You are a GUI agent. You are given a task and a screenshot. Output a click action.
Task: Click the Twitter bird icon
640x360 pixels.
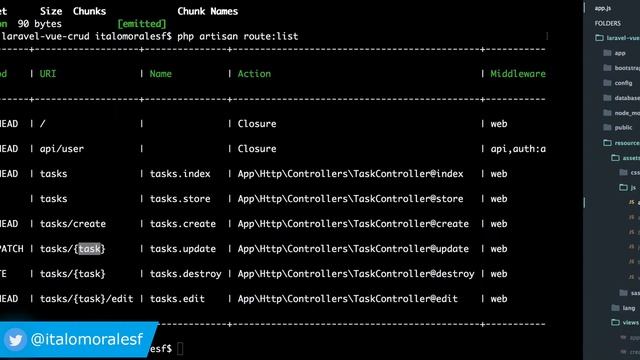(16, 340)
